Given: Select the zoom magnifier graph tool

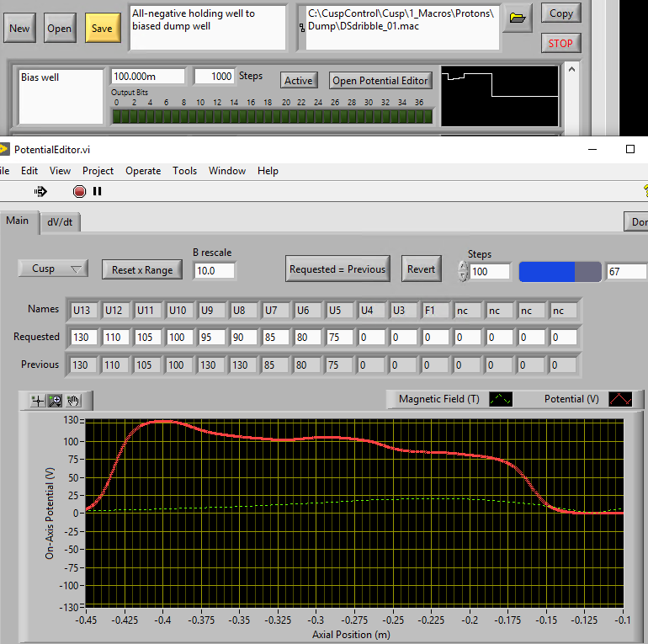Looking at the screenshot, I should pyautogui.click(x=55, y=401).
